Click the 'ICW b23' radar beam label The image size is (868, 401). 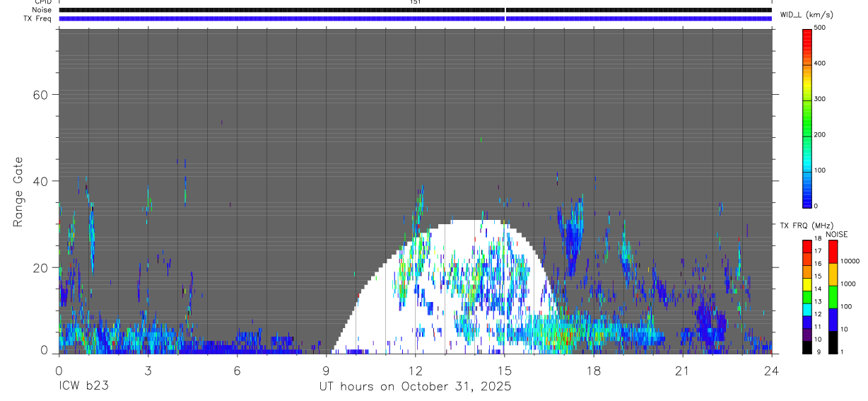pyautogui.click(x=83, y=387)
